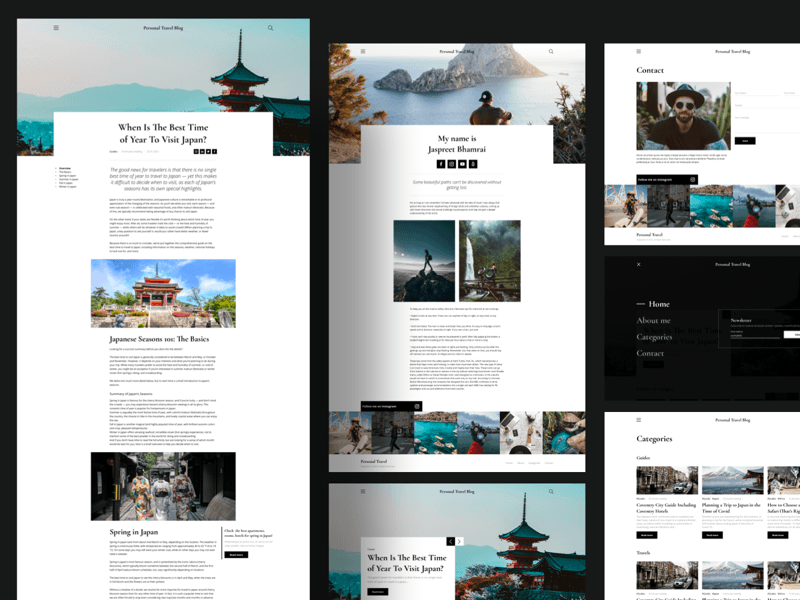This screenshot has height=600, width=800.
Task: Open YouTube icon under Jaspreet Bhamrai name
Action: coord(462,164)
